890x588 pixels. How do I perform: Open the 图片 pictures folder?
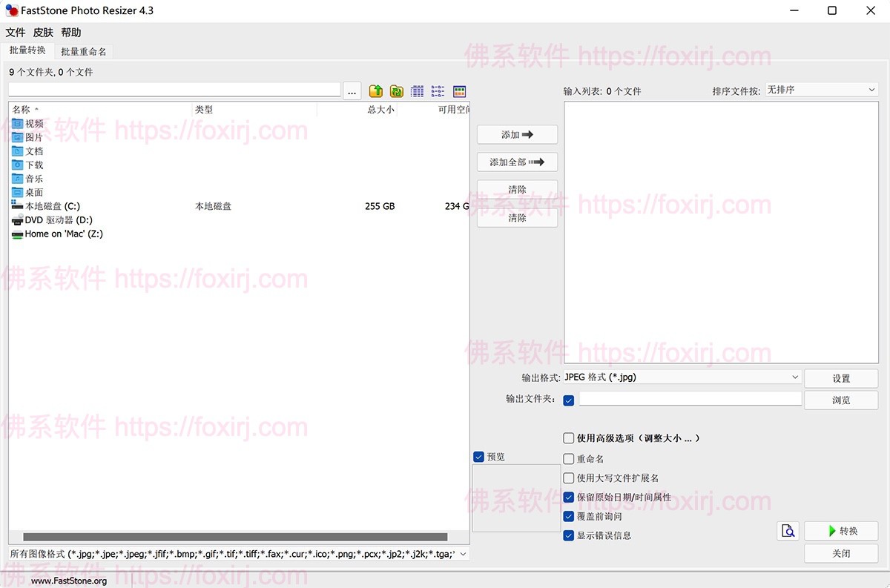34,137
